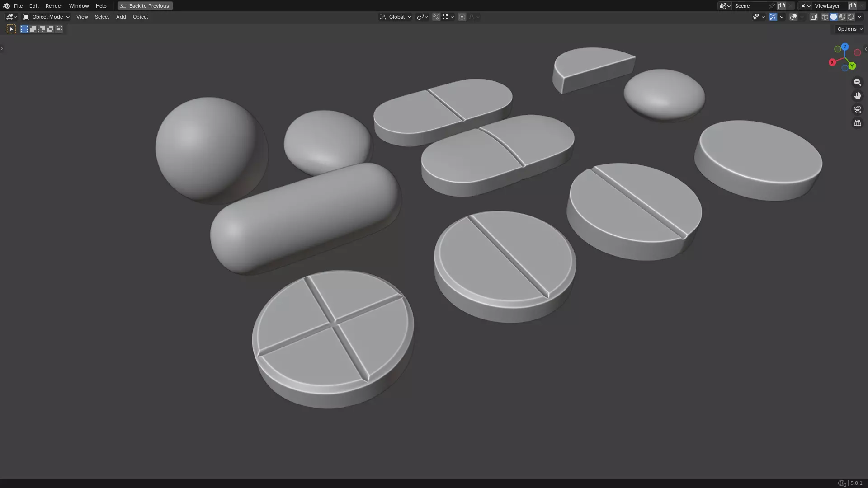The height and width of the screenshot is (488, 868).
Task: Switch to material preview shading
Action: tap(842, 17)
